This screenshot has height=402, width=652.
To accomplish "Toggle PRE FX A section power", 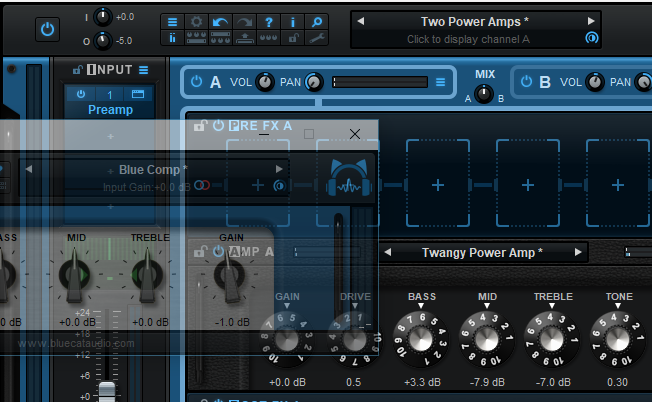I will point(218,126).
